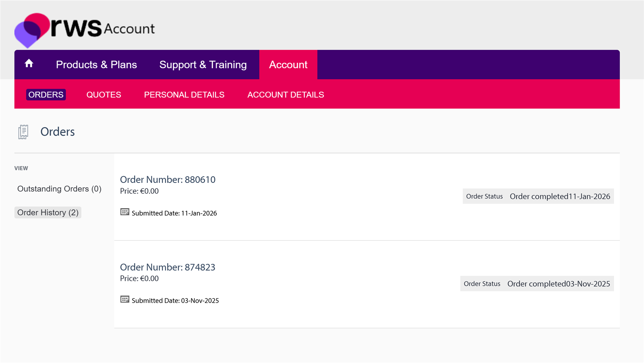Open the QUOTES section
The image size is (644, 363).
(103, 95)
